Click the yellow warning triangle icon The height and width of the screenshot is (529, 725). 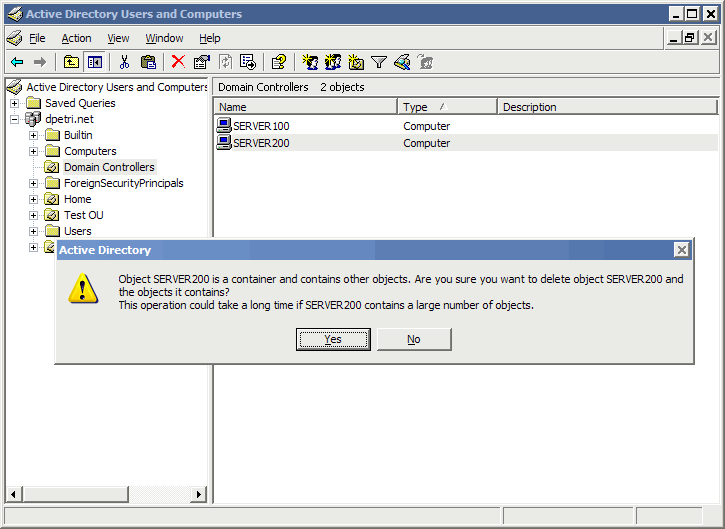(83, 289)
